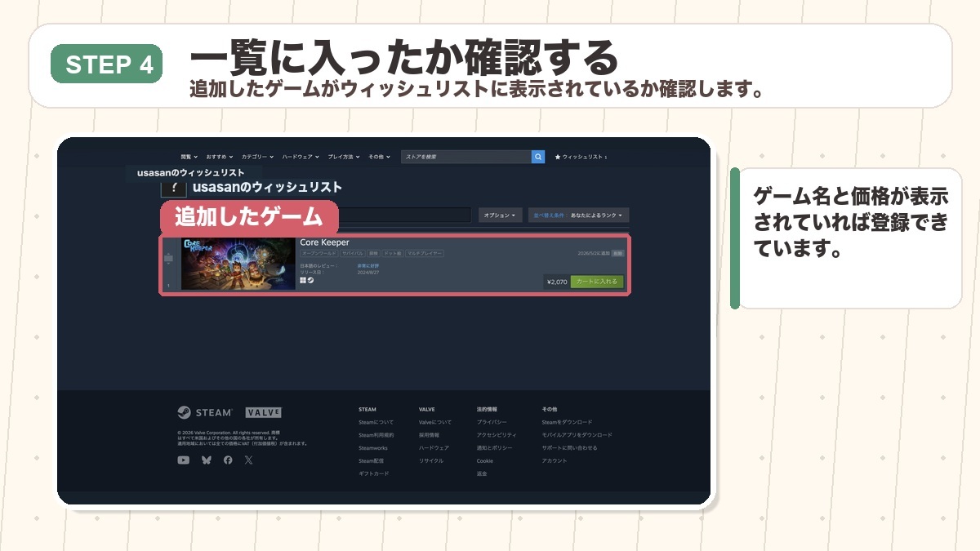Click the Steam Deck icon under Core Keeper
The width and height of the screenshot is (980, 551).
[x=310, y=280]
